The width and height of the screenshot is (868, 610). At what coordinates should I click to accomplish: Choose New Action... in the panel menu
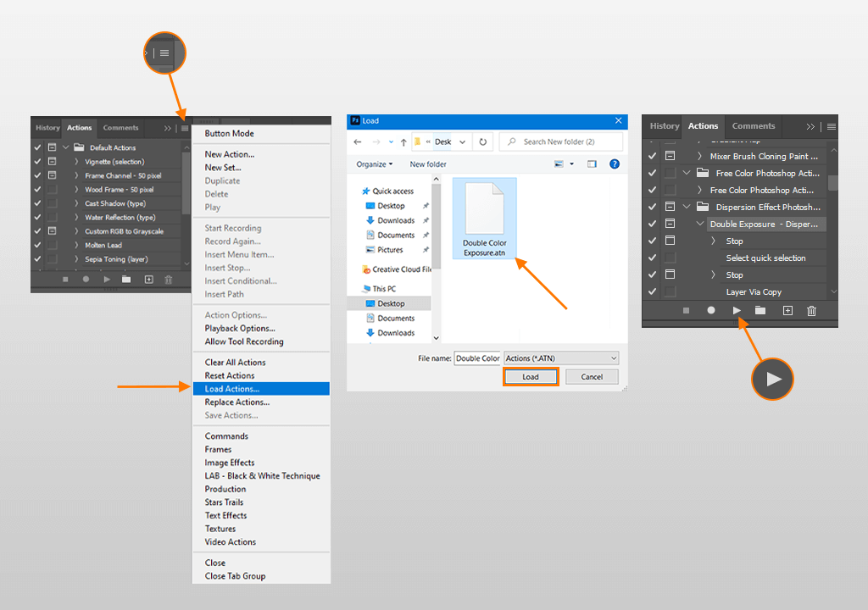pyautogui.click(x=261, y=154)
